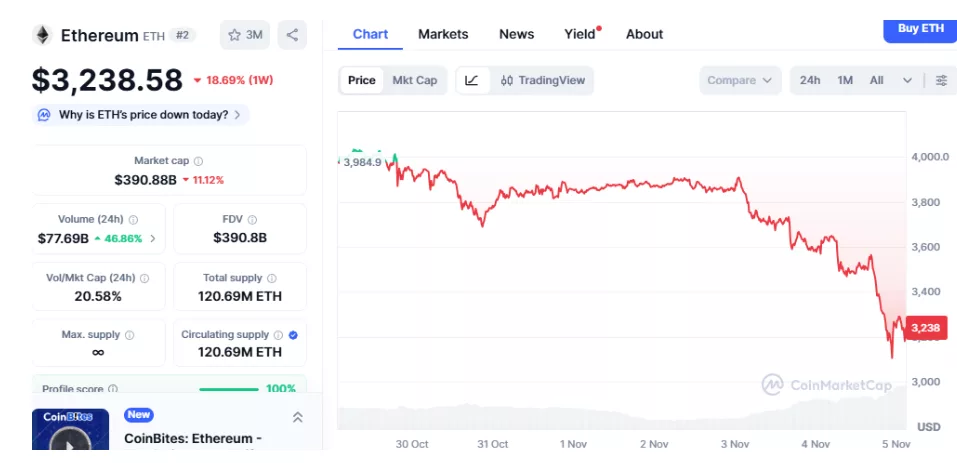Expand the time range chevron after All
Image resolution: width=957 pixels, height=463 pixels.
[907, 80]
